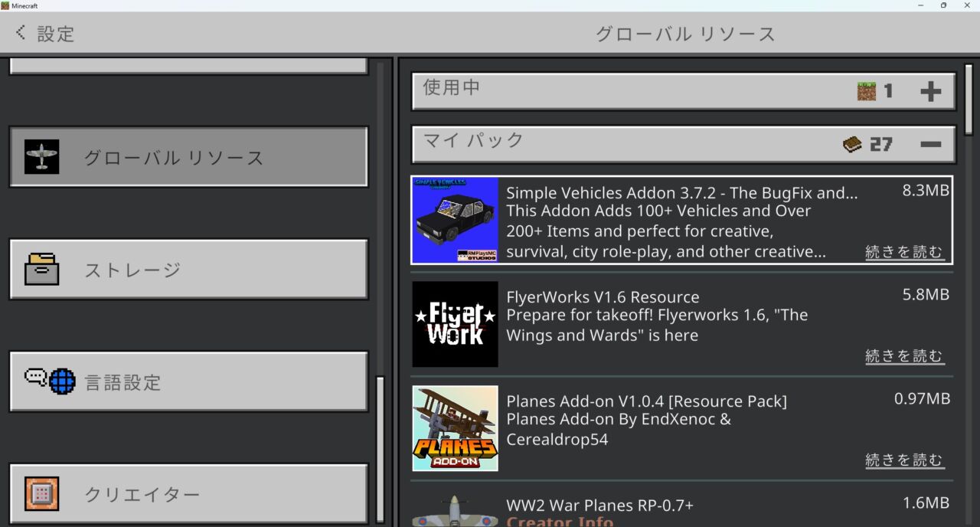Click the storage drawer icon beside ストレージ

[x=42, y=270]
